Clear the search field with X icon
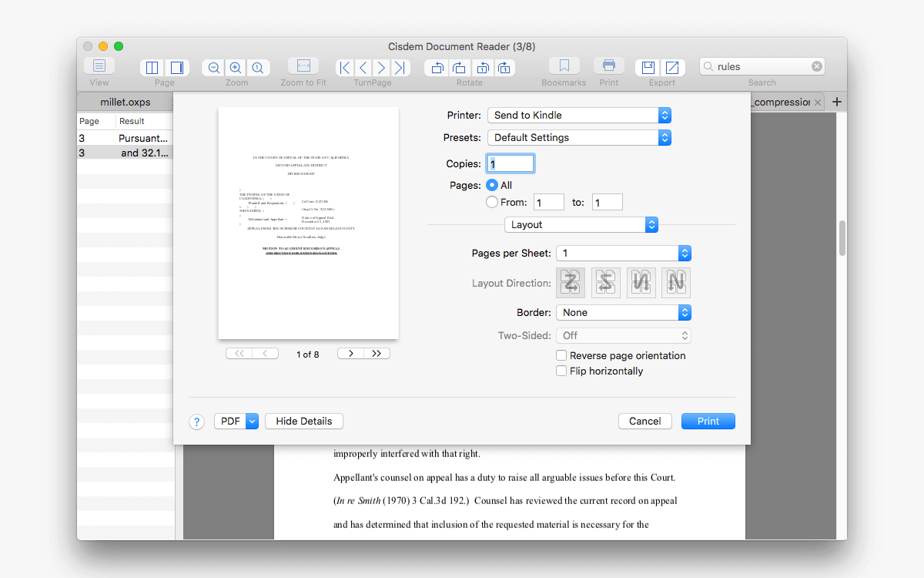 pyautogui.click(x=817, y=66)
